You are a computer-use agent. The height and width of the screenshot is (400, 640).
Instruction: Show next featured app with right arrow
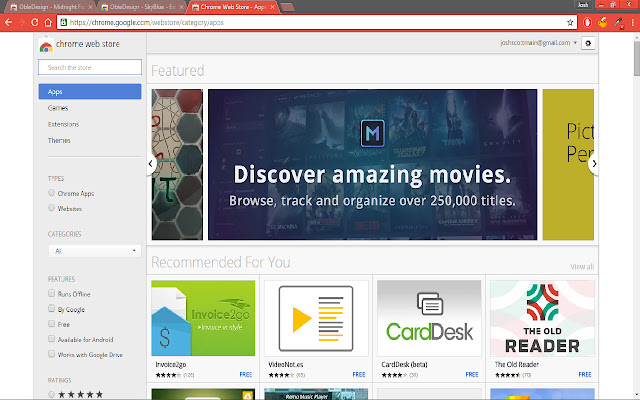[594, 163]
